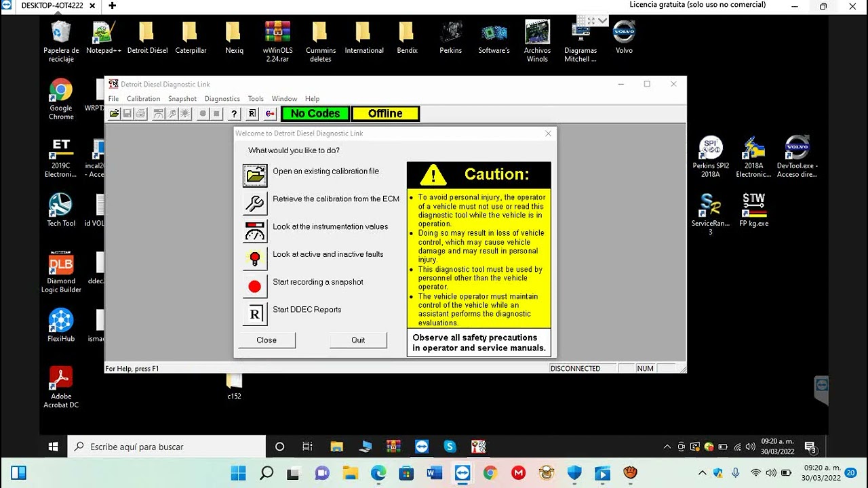Image resolution: width=868 pixels, height=488 pixels.
Task: Open the FP kg.exe desktop icon
Action: click(753, 210)
